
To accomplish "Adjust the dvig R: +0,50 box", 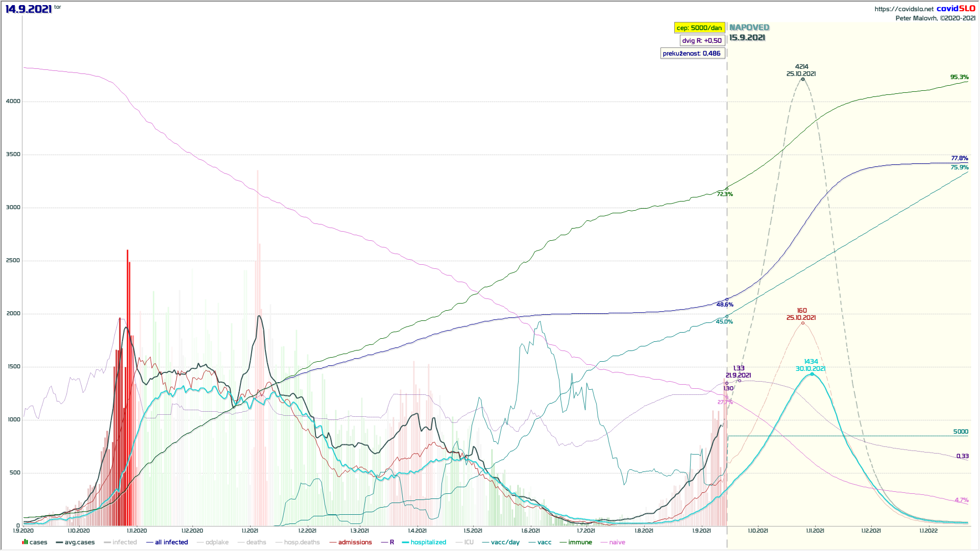I will 702,40.
